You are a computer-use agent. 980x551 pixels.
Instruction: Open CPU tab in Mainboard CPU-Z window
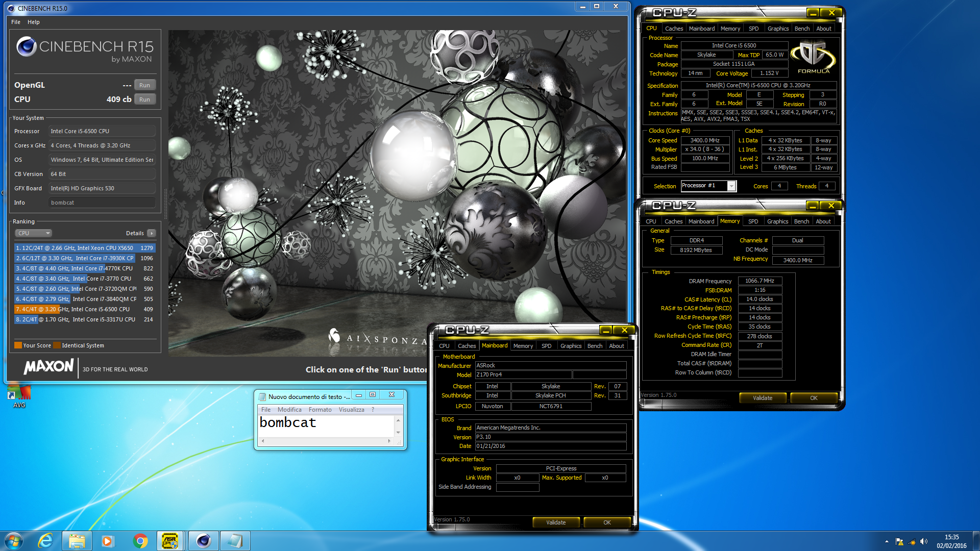pyautogui.click(x=445, y=346)
